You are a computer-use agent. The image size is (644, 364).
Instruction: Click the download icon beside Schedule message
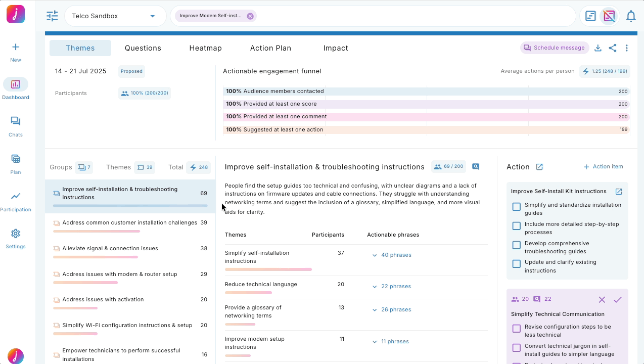pos(597,48)
